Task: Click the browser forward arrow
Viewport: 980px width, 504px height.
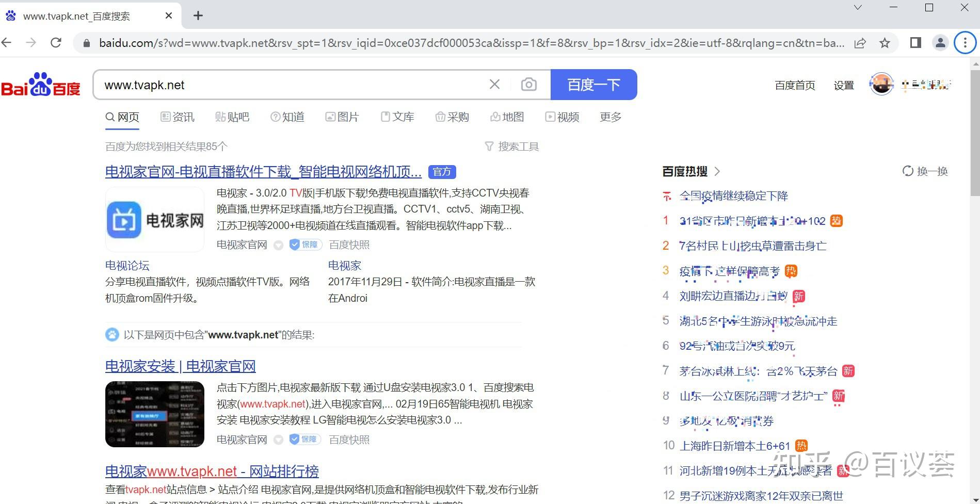Action: tap(31, 43)
